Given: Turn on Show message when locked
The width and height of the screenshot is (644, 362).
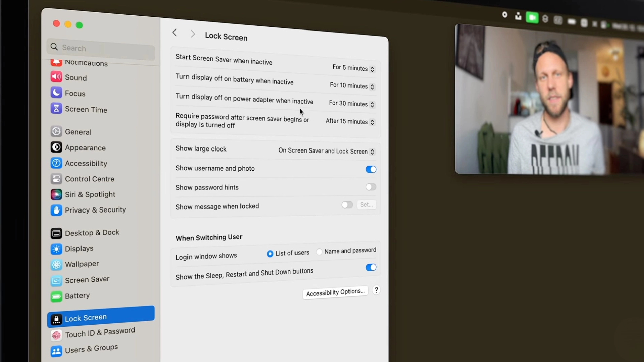Looking at the screenshot, I should point(347,205).
